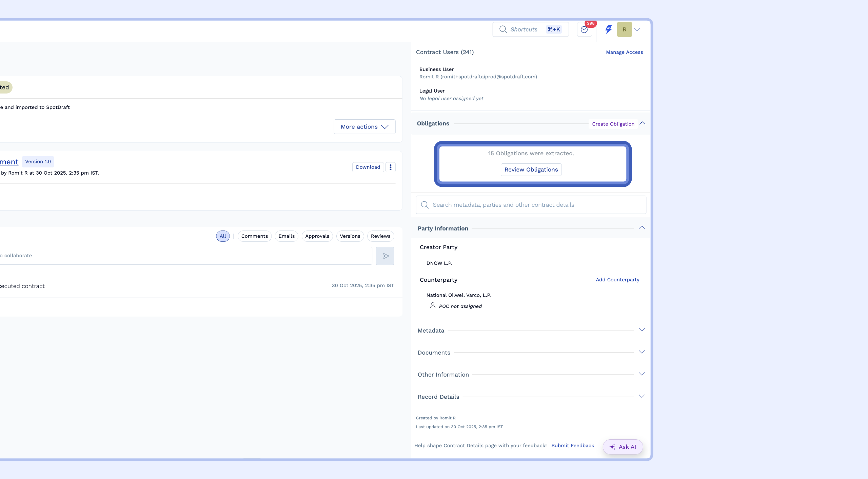
Task: Click the person icon next to POC not assigned
Action: coord(433,305)
